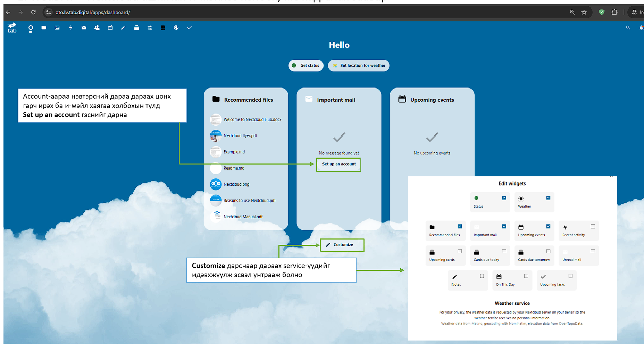Click Upcoming events widget heading
Image resolution: width=644 pixels, height=344 pixels.
[432, 100]
